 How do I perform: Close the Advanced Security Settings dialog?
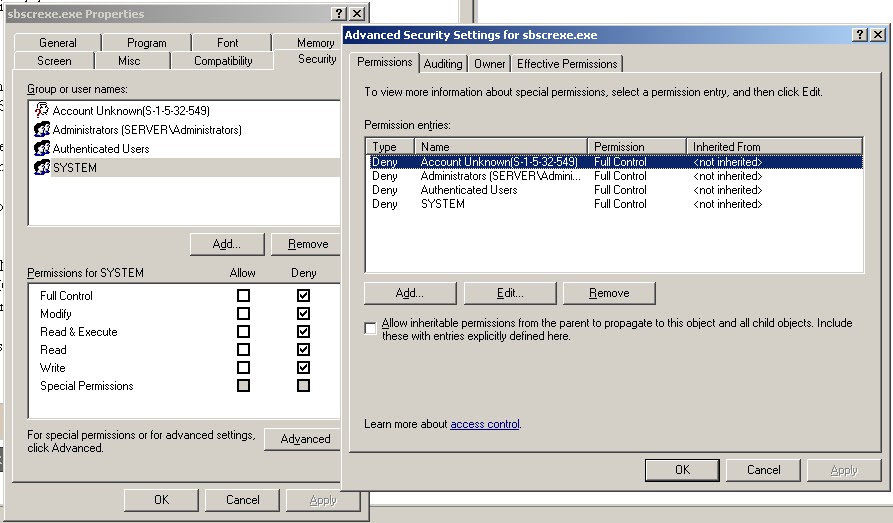pos(878,35)
